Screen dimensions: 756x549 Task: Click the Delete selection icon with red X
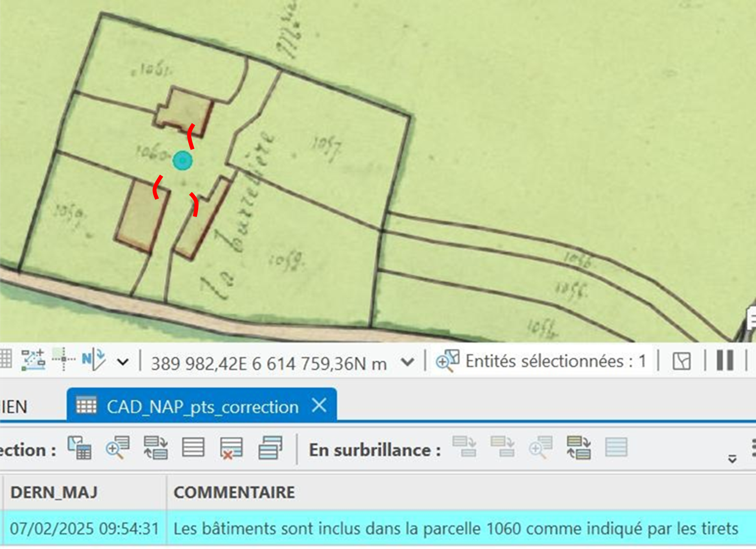(x=231, y=448)
